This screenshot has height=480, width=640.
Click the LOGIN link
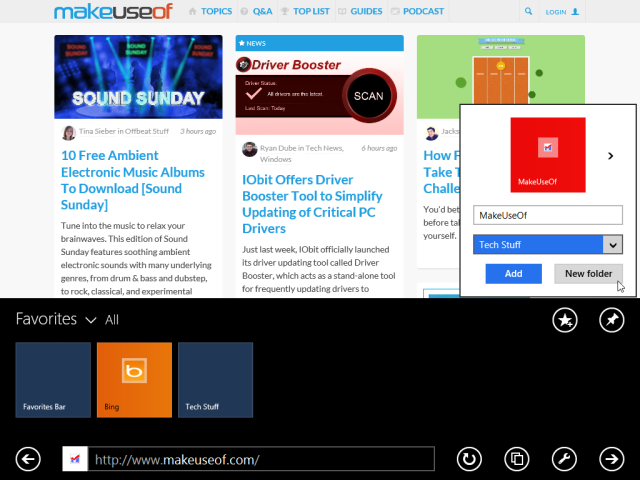[562, 12]
